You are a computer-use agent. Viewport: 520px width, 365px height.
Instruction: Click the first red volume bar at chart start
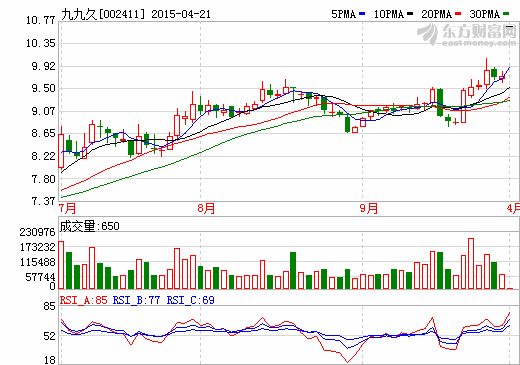61,265
